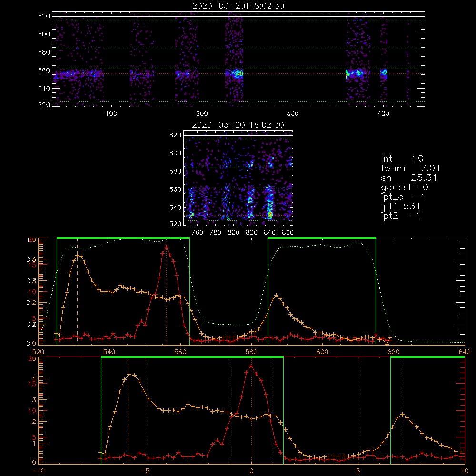Click x-axis label 100 of top spectrogram
476x476 pixels.
tap(111, 113)
